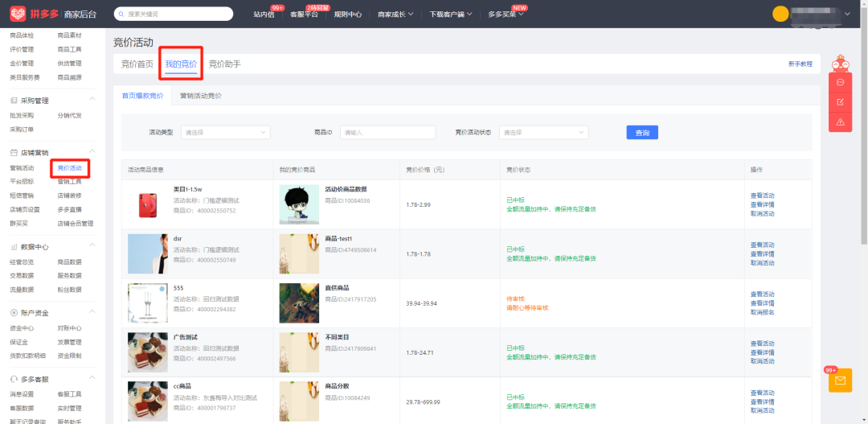
Task: Open the cartoon boy product thumbnail
Action: pos(299,204)
